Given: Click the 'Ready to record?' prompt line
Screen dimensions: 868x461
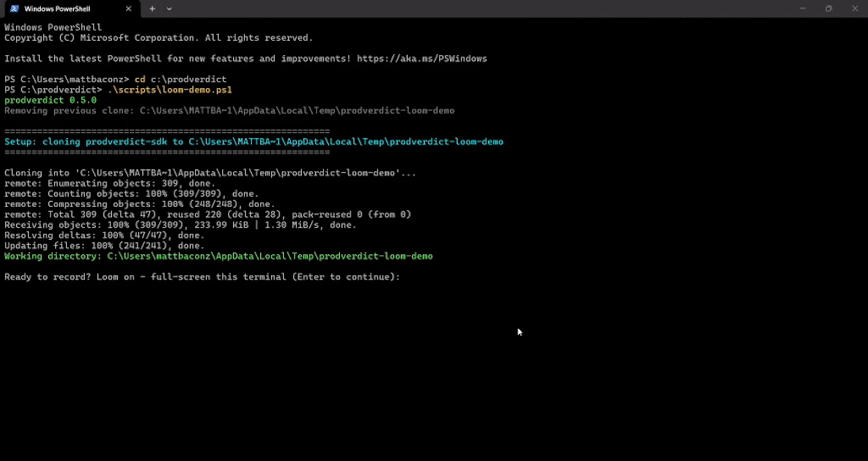Looking at the screenshot, I should [x=202, y=277].
